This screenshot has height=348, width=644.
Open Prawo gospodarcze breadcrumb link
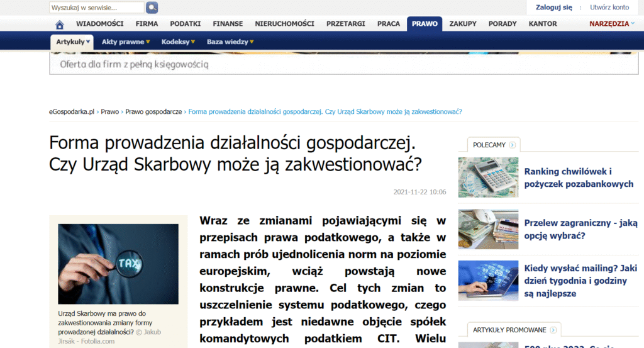(x=153, y=111)
